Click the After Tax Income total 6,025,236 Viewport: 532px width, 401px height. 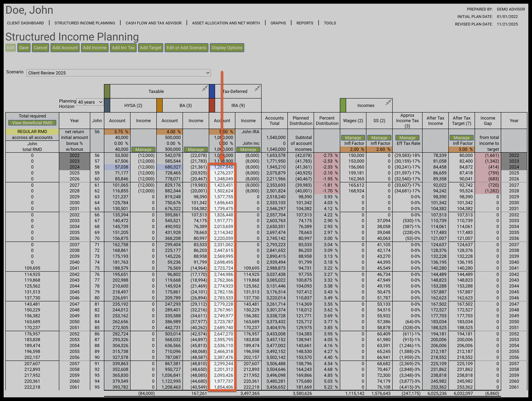437,393
